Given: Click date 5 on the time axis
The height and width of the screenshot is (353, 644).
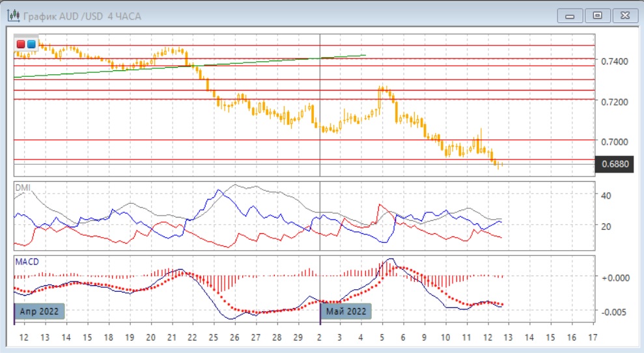Looking at the screenshot, I should click(382, 338).
